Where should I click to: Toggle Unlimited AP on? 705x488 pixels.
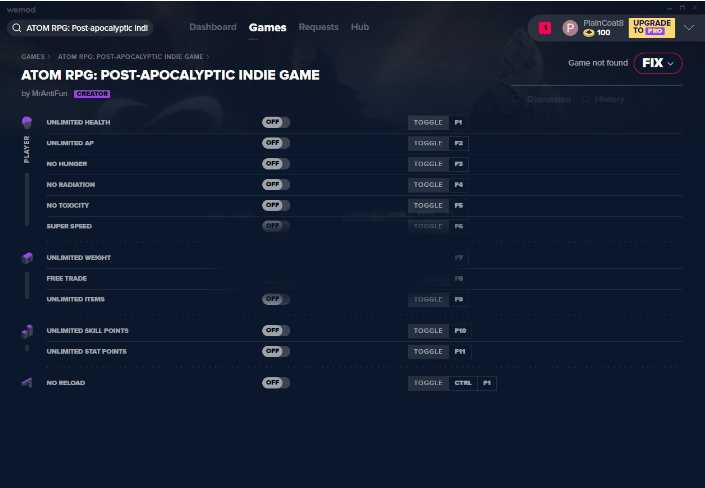pyautogui.click(x=276, y=143)
